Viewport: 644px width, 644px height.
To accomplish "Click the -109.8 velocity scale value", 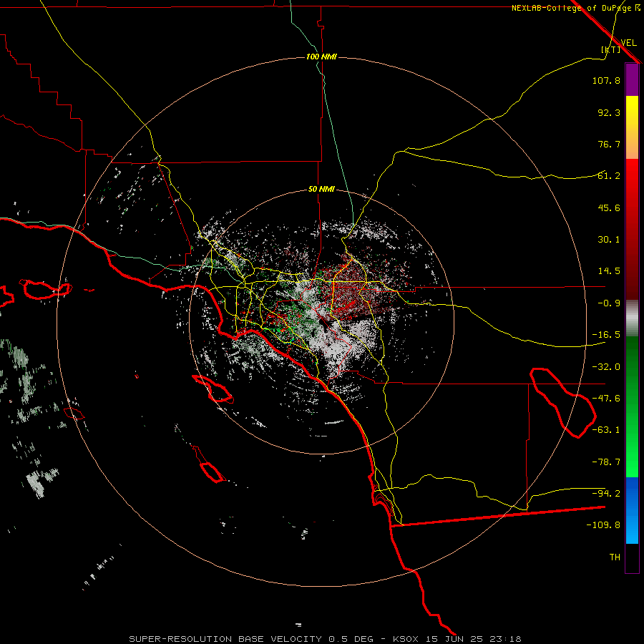I will click(x=603, y=525).
